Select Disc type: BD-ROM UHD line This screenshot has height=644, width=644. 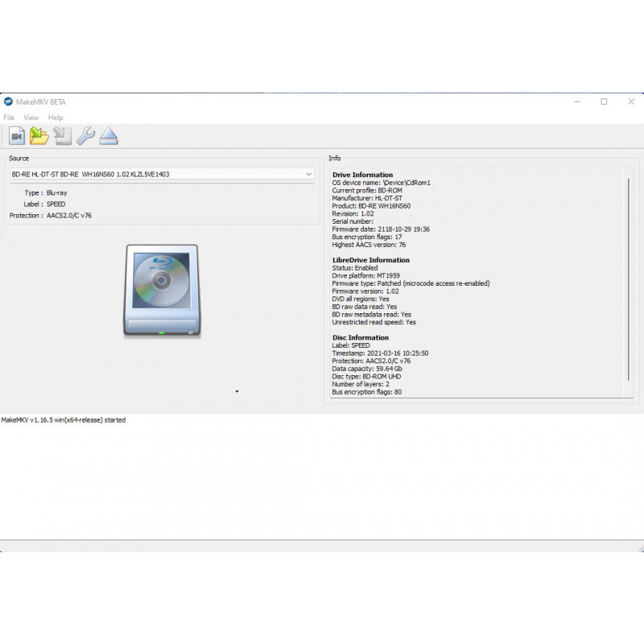366,377
